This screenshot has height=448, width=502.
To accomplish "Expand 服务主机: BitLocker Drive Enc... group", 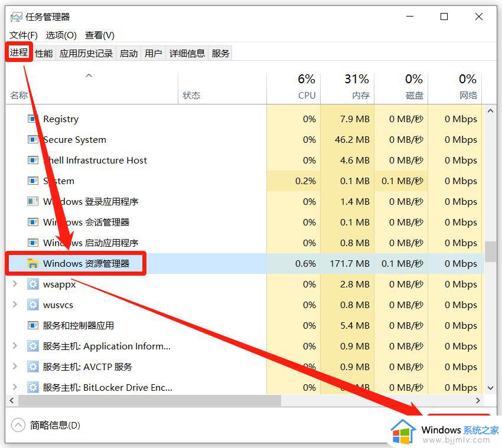I will (15, 387).
